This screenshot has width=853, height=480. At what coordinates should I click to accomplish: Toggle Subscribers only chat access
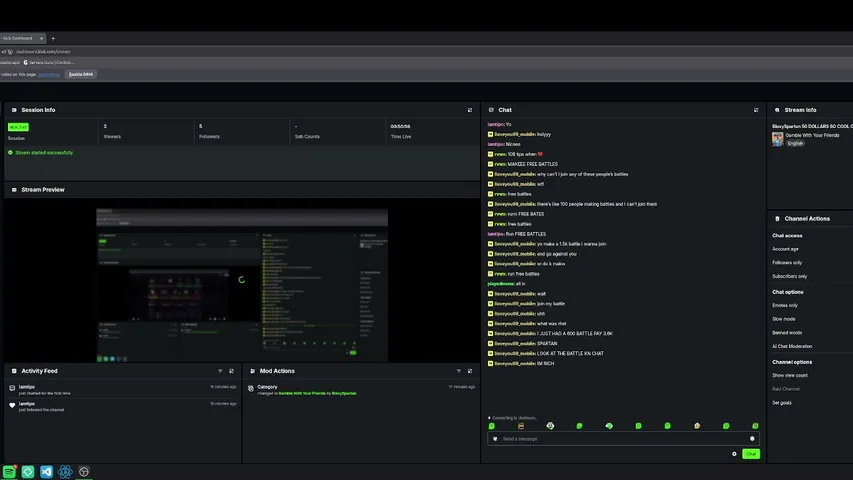789,276
